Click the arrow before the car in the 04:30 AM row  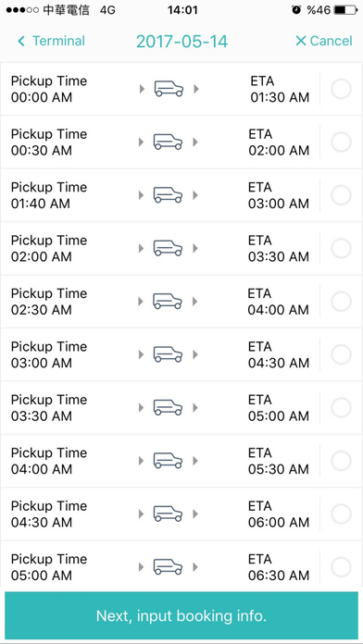[142, 514]
